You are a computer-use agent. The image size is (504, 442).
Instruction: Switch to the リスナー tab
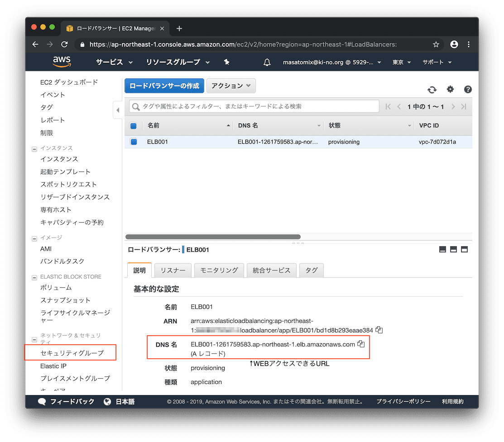click(173, 270)
